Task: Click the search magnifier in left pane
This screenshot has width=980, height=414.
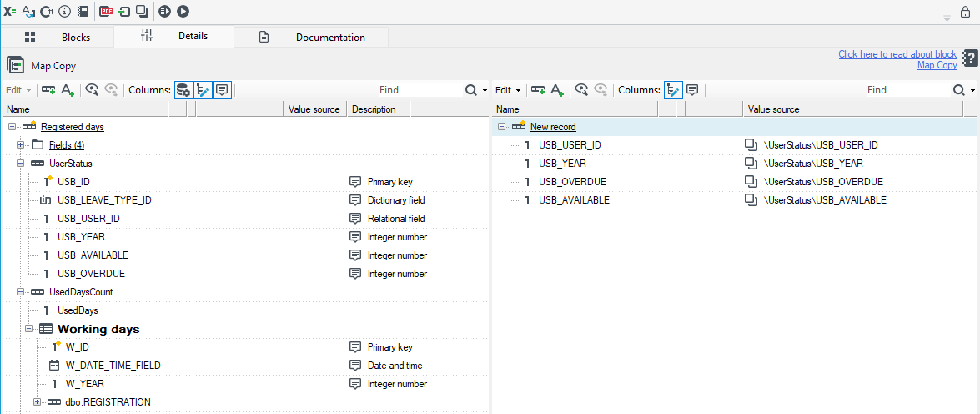Action: click(470, 90)
